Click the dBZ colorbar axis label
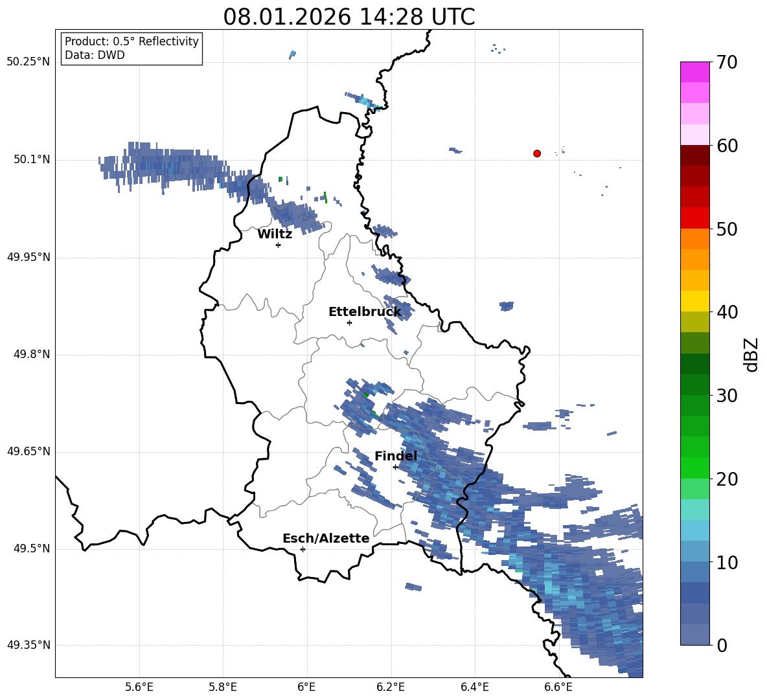This screenshot has height=700, width=767. [x=750, y=354]
